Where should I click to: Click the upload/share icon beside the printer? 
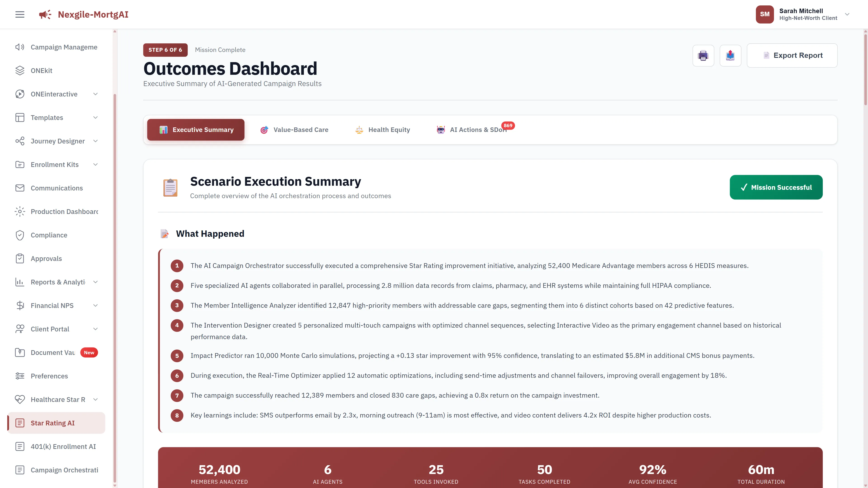click(730, 55)
